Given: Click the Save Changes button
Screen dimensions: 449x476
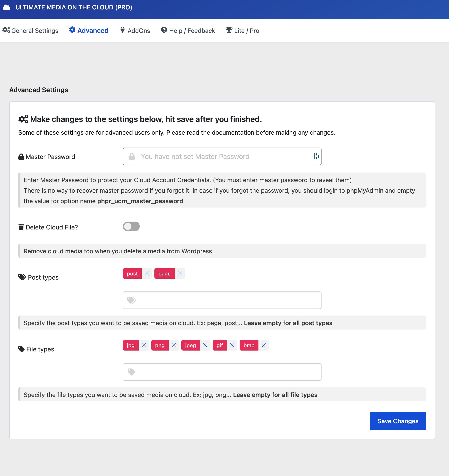Looking at the screenshot, I should pos(398,421).
